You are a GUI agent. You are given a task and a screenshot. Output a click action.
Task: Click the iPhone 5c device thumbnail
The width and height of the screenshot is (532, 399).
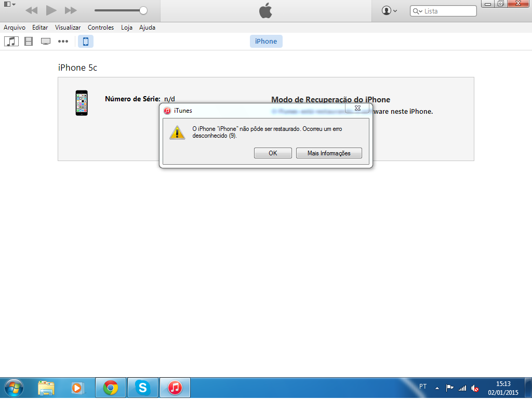82,103
